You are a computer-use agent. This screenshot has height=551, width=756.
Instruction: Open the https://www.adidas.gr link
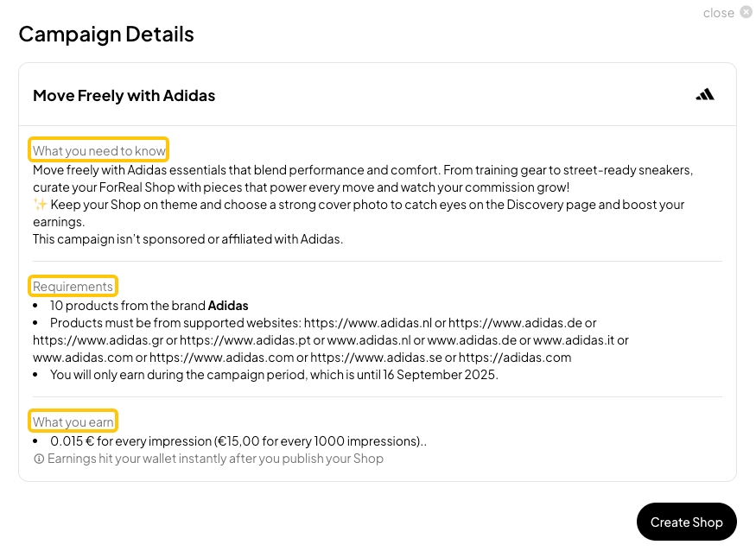coord(98,339)
